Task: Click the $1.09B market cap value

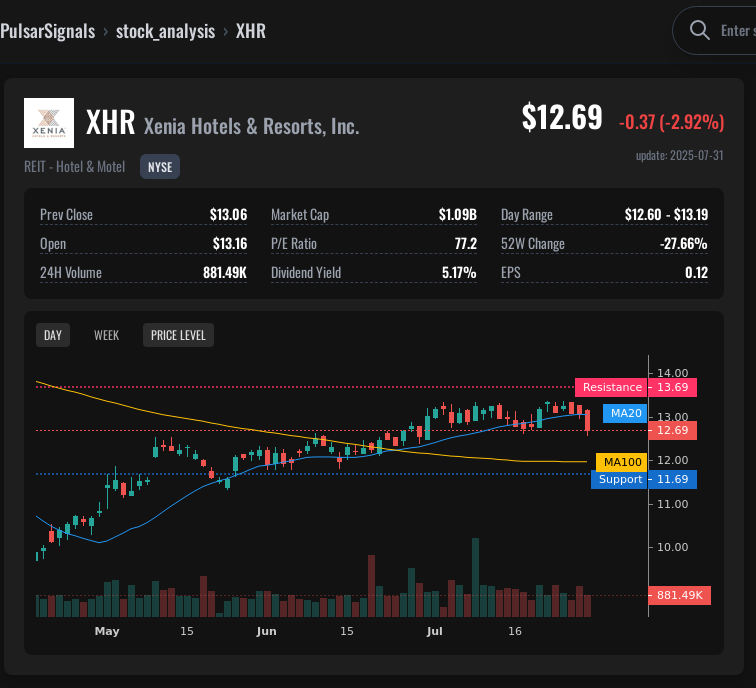Action: pyautogui.click(x=458, y=215)
